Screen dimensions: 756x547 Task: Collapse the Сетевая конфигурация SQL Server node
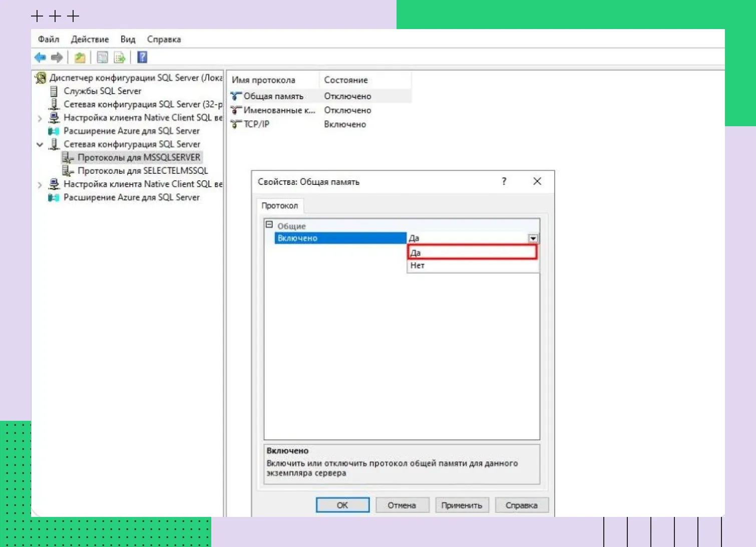tap(40, 144)
